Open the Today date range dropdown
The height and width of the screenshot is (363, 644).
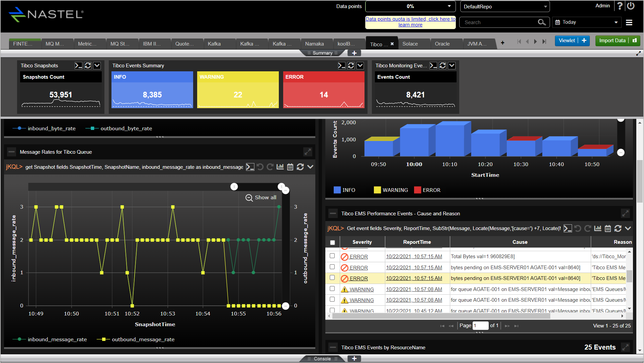[x=586, y=22]
